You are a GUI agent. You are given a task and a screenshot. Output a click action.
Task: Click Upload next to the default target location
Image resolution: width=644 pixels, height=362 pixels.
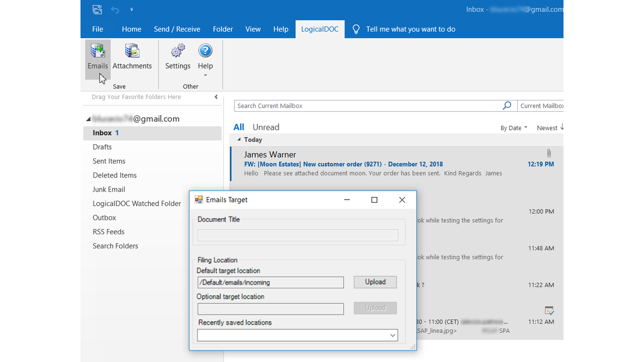375,282
